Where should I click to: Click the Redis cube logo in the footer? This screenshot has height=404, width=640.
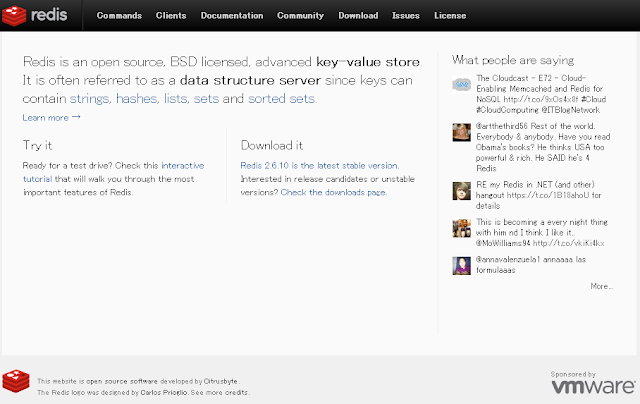(16, 381)
